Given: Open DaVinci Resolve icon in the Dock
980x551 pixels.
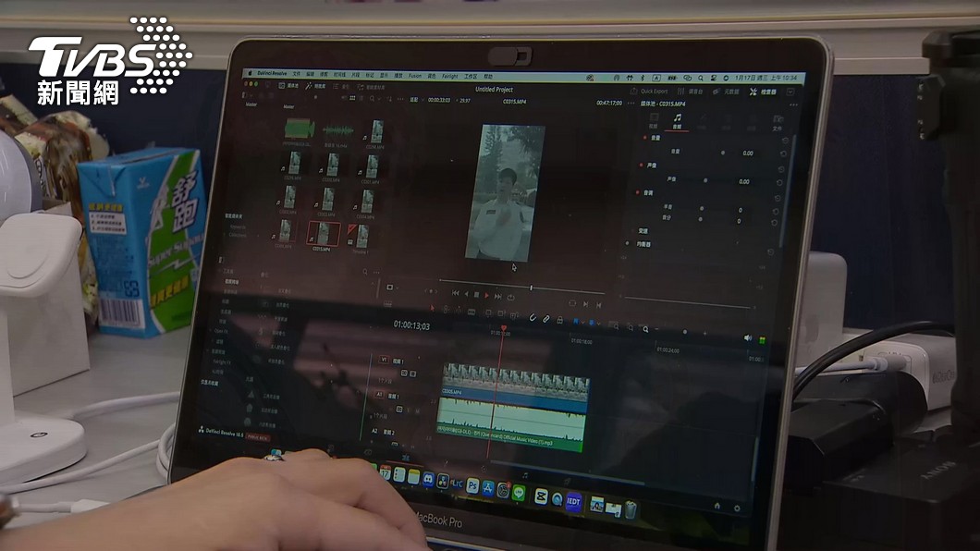Looking at the screenshot, I should coord(443,481).
